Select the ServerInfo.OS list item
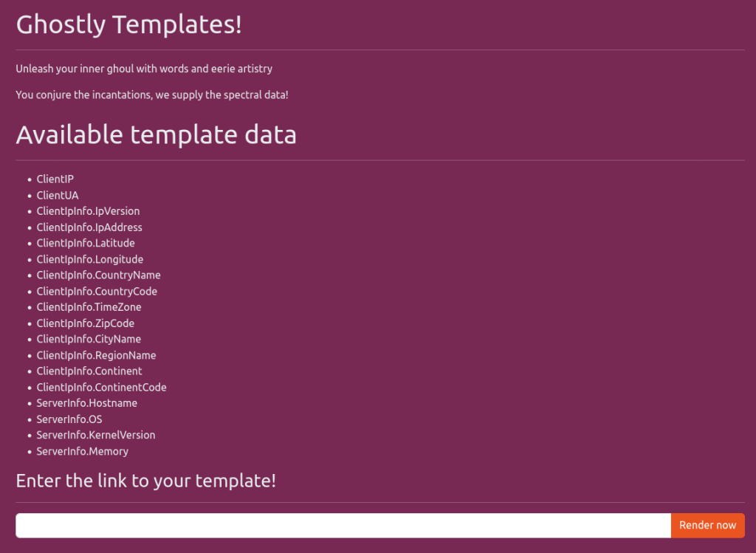Screen dimensions: 756x553 pos(69,419)
